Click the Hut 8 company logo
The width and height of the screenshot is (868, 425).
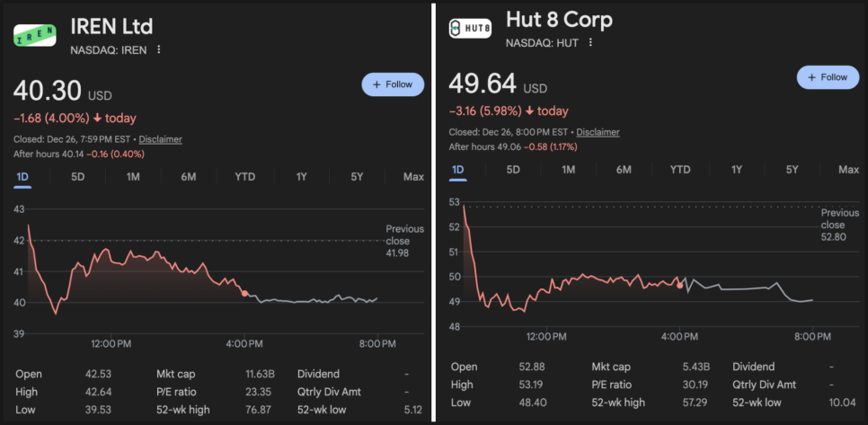coord(470,28)
